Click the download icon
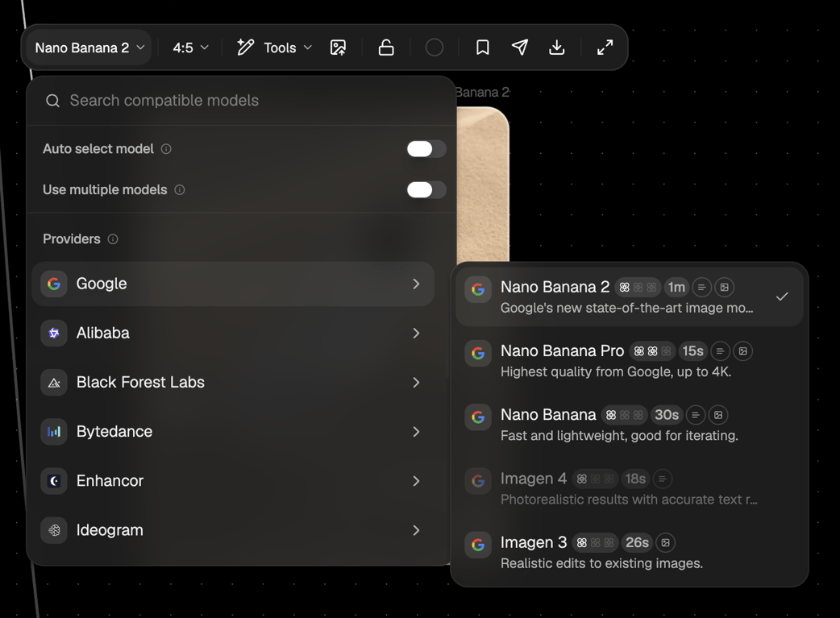The width and height of the screenshot is (840, 618). pos(557,48)
